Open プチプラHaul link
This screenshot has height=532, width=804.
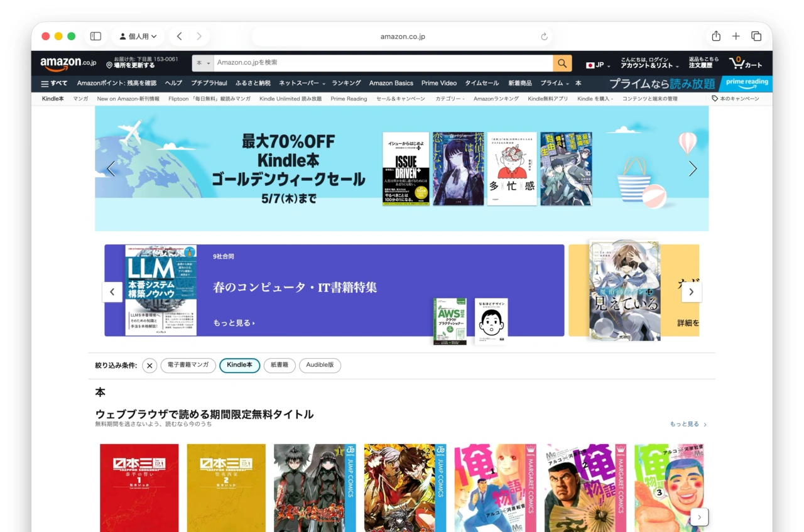(209, 84)
